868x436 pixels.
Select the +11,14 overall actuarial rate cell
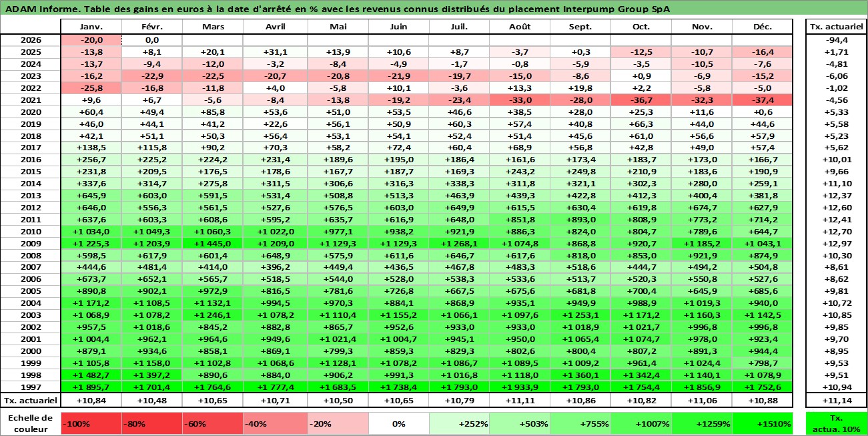click(837, 401)
